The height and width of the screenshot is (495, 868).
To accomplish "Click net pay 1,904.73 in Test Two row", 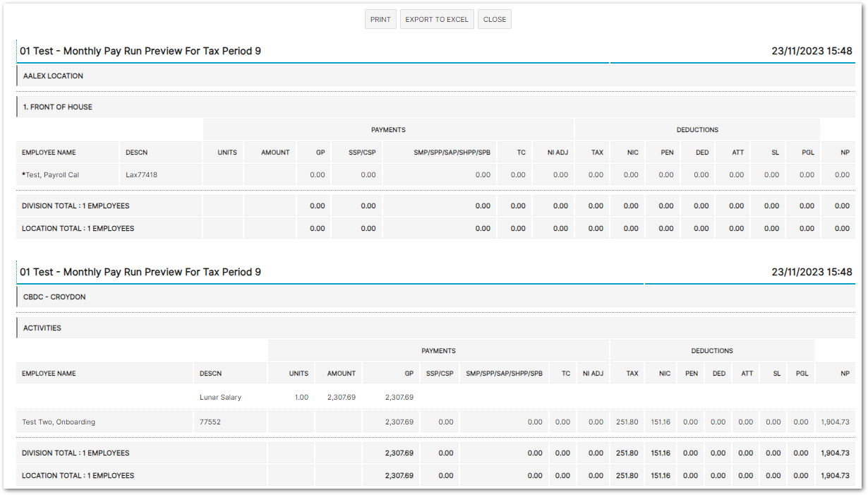I will (835, 422).
